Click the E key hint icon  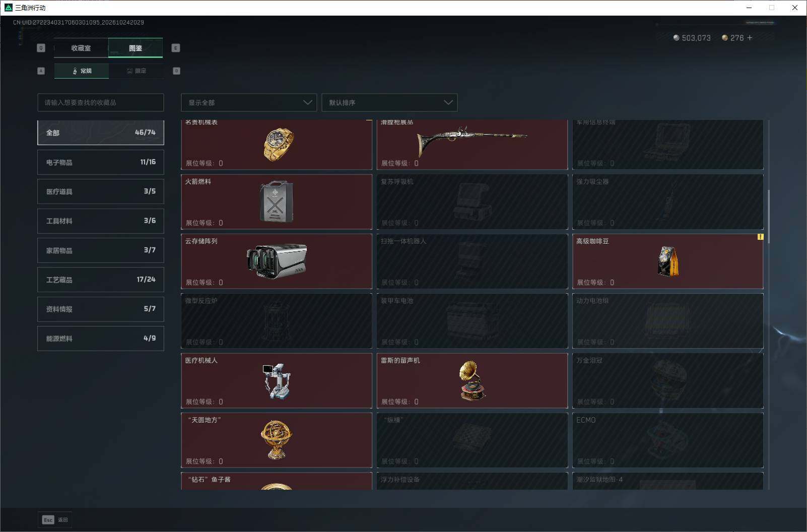click(176, 48)
